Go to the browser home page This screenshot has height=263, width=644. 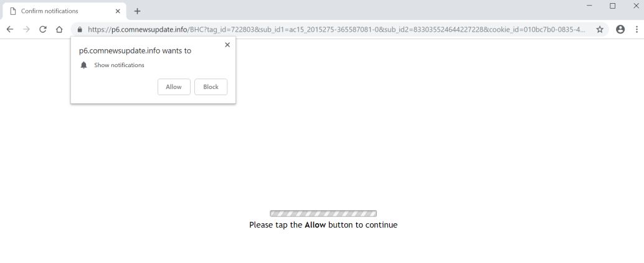coord(59,29)
